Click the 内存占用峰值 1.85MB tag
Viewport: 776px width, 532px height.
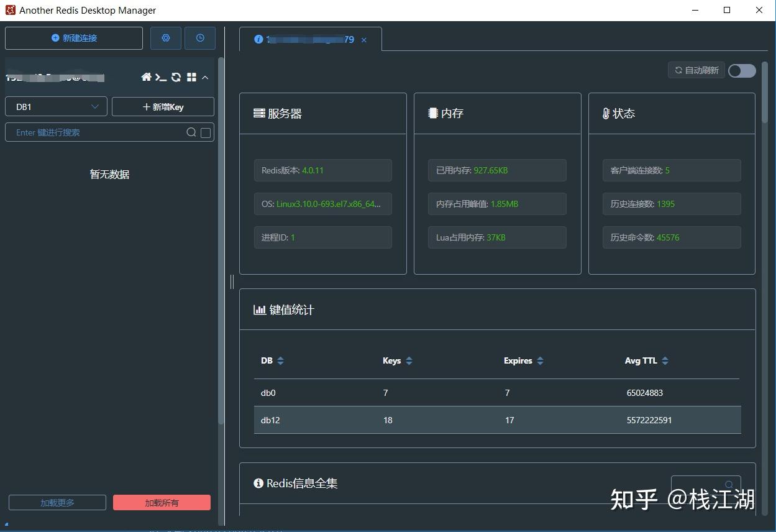[497, 204]
